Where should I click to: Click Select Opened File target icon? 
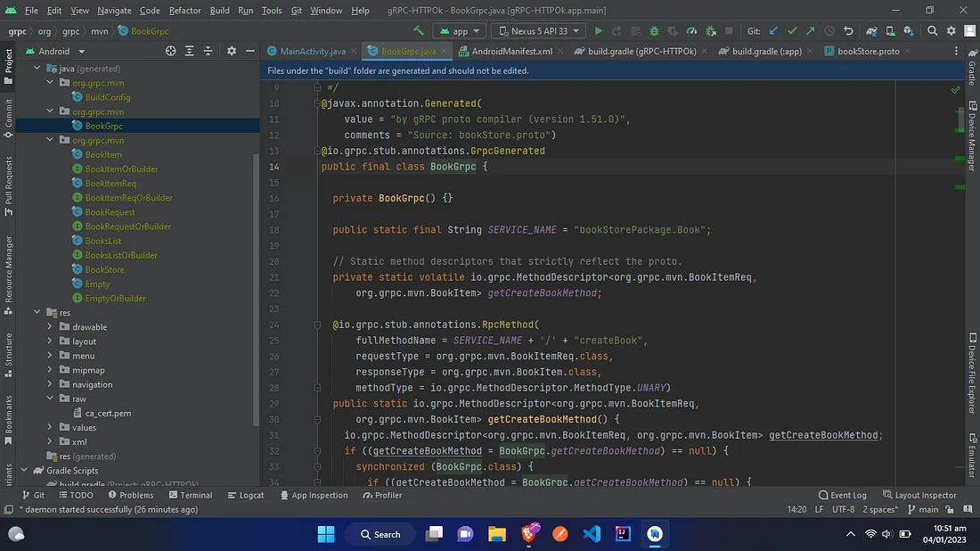point(171,52)
